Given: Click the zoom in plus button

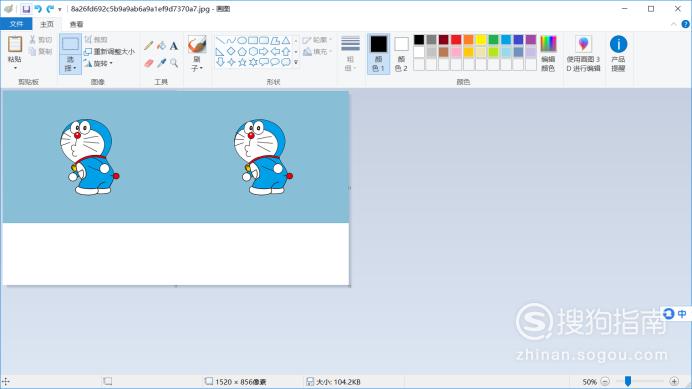Looking at the screenshot, I should point(674,381).
